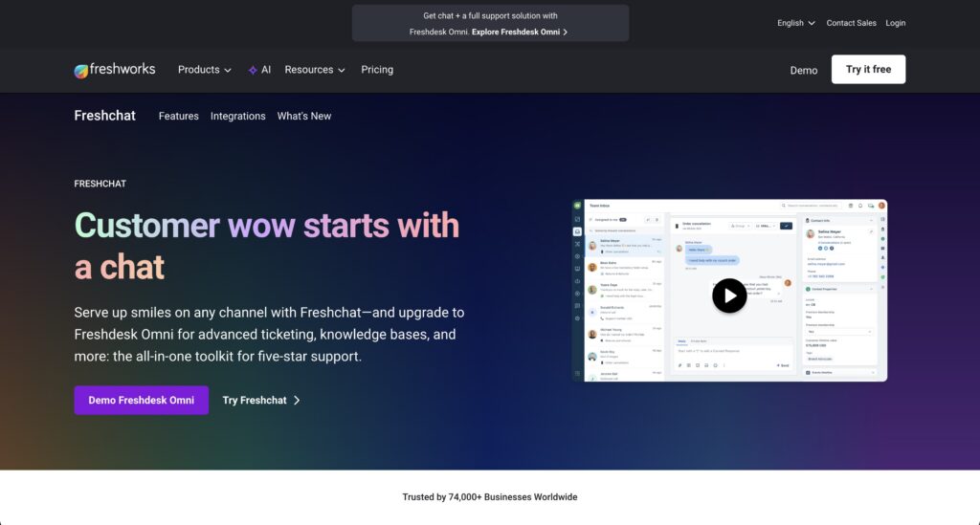980x525 pixels.
Task: Click the Freshchat product title
Action: click(104, 116)
